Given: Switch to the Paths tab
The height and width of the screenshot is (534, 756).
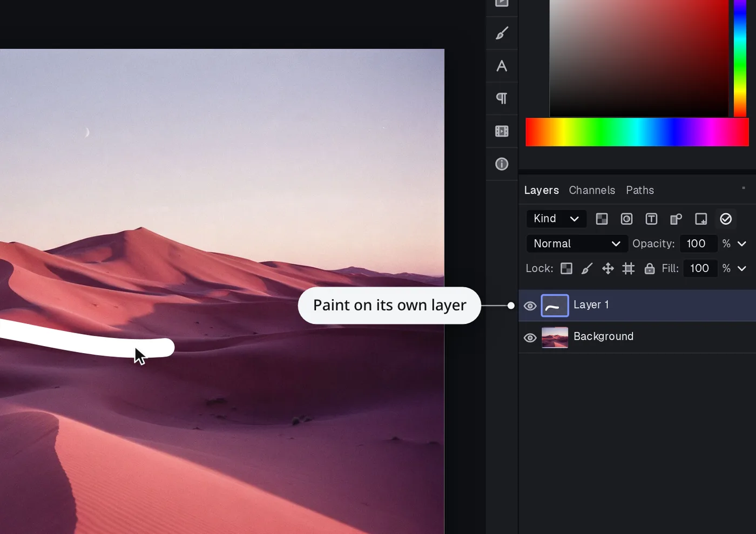Looking at the screenshot, I should tap(640, 190).
